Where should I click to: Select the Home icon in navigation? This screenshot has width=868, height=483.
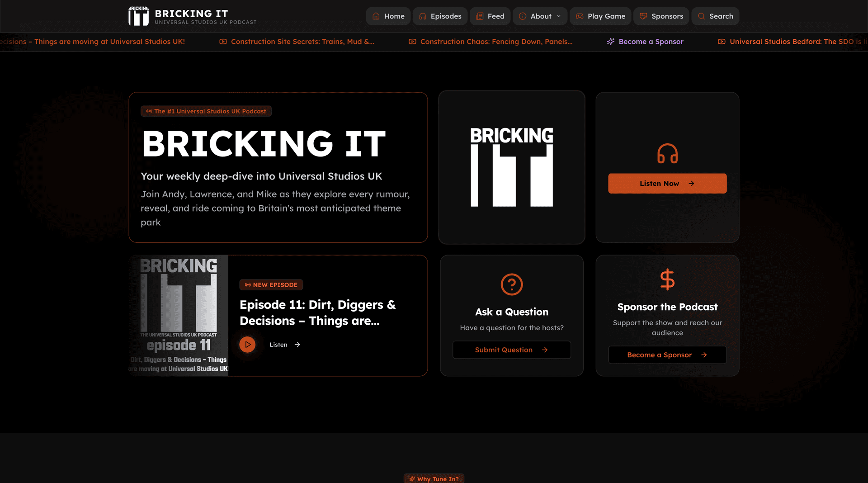pos(375,16)
